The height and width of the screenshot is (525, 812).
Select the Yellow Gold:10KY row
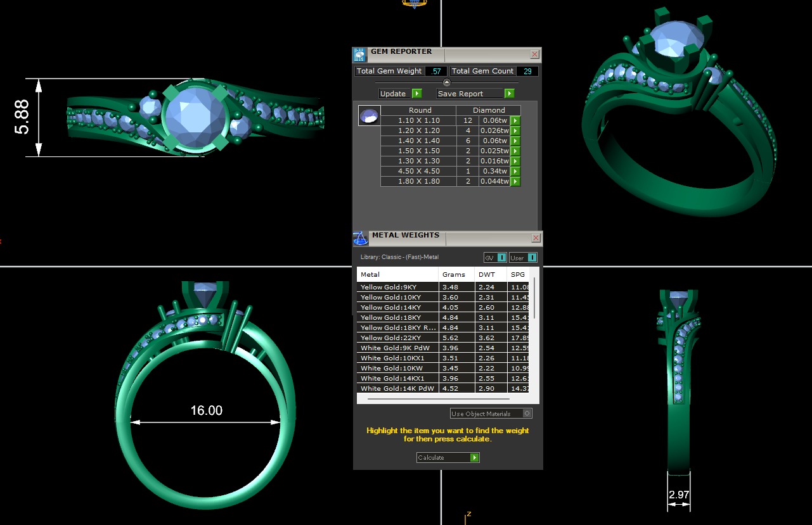pyautogui.click(x=443, y=297)
